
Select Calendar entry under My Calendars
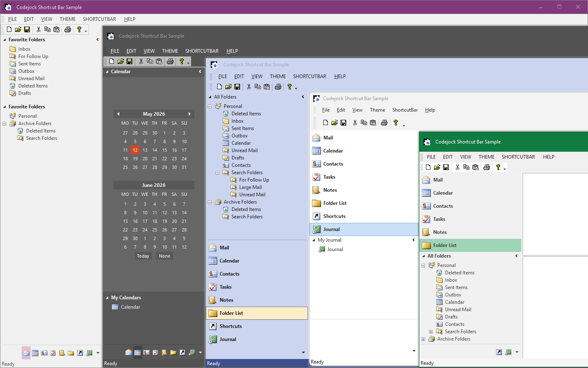pos(130,307)
